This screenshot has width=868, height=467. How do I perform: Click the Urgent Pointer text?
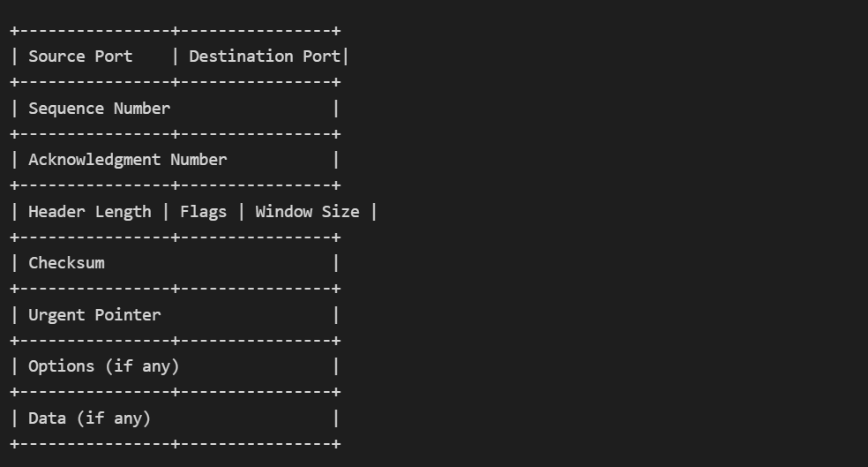[94, 315]
